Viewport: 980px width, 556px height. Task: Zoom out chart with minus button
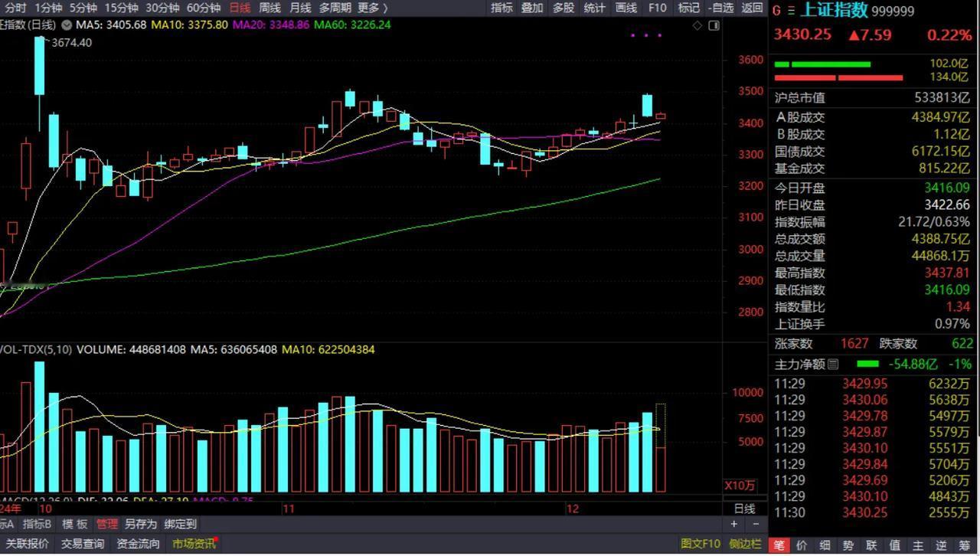(755, 524)
